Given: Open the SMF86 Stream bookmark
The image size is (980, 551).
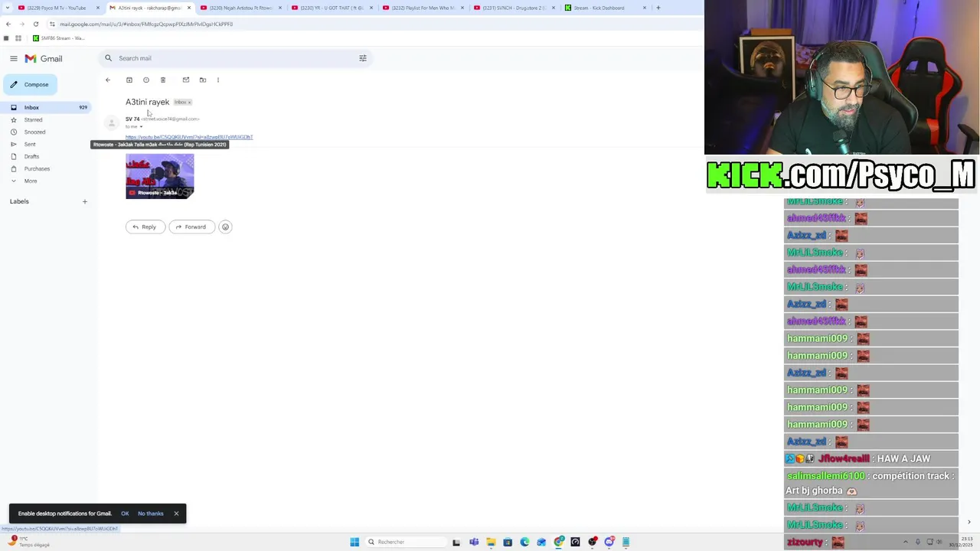Looking at the screenshot, I should (58, 38).
